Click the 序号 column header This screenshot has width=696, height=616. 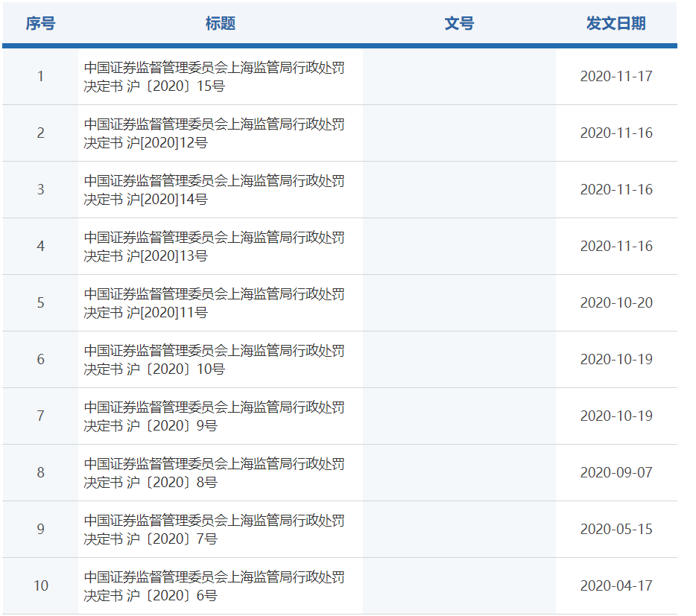point(40,23)
